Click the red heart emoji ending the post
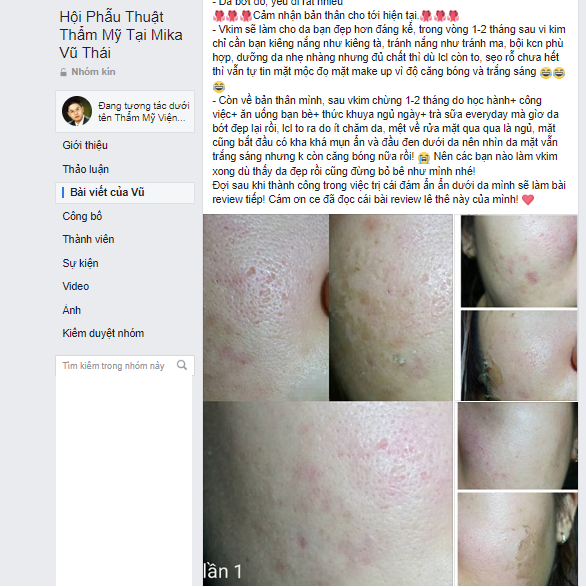Image resolution: width=586 pixels, height=587 pixels. point(528,200)
